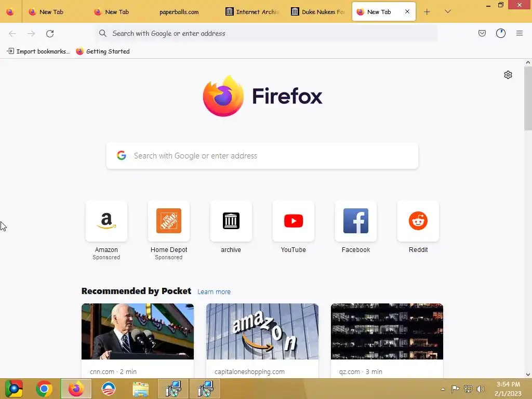Click Import bookmarks in bookmarks toolbar

pyautogui.click(x=38, y=51)
